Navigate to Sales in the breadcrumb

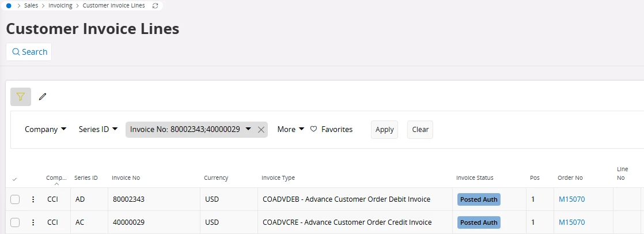coord(31,6)
